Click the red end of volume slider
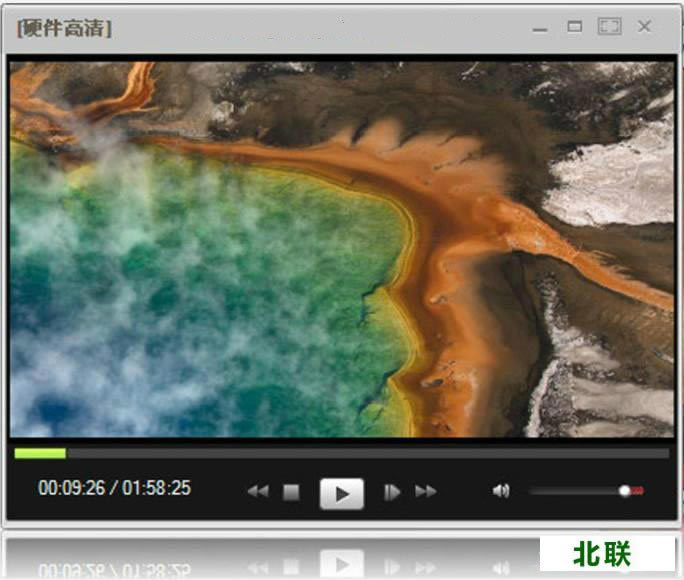684x580 pixels. coord(638,491)
